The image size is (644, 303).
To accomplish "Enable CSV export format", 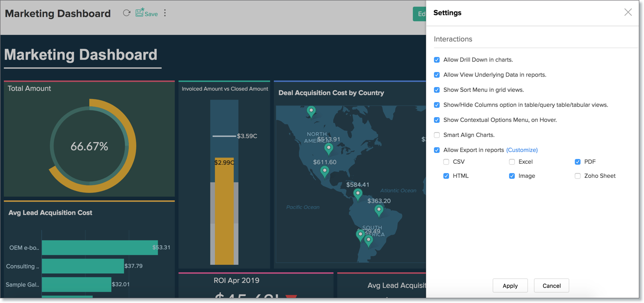I will coord(446,161).
